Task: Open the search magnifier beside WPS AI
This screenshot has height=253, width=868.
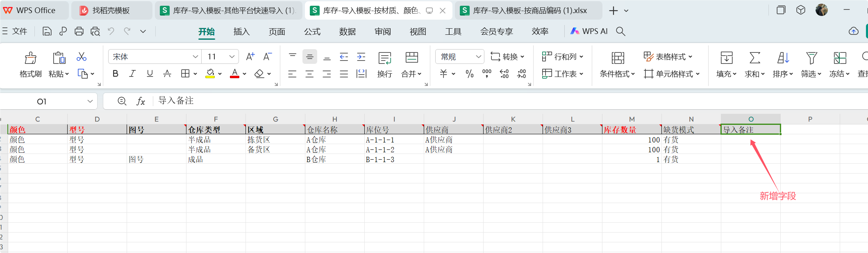Action: coord(620,31)
